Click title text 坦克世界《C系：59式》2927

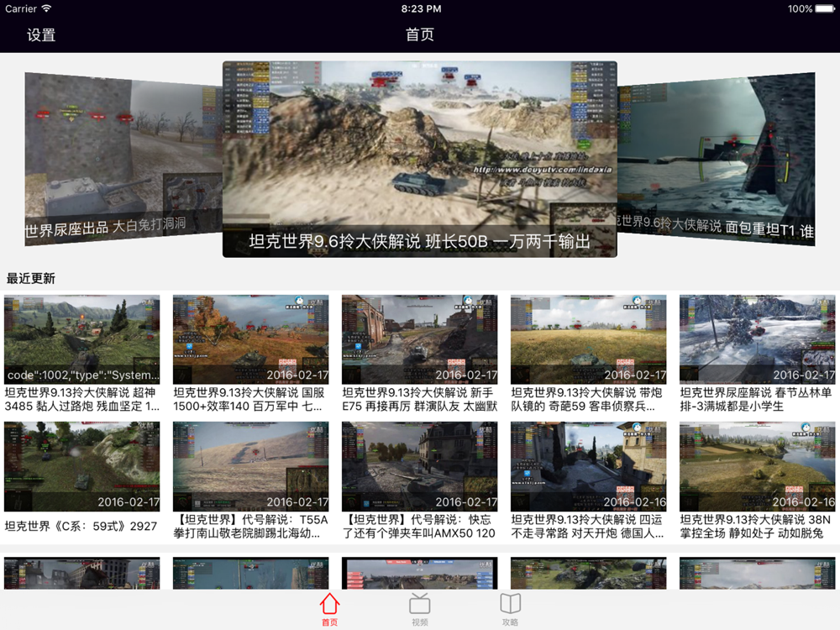point(81,526)
